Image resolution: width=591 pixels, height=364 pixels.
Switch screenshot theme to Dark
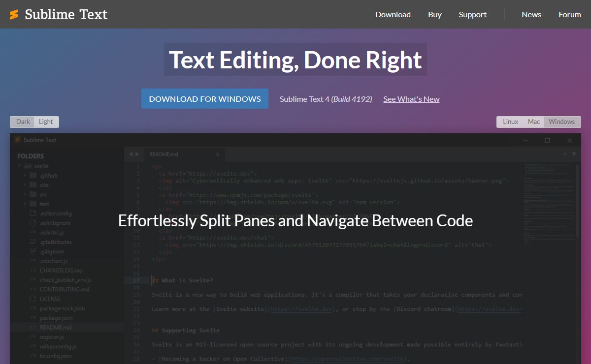[23, 121]
